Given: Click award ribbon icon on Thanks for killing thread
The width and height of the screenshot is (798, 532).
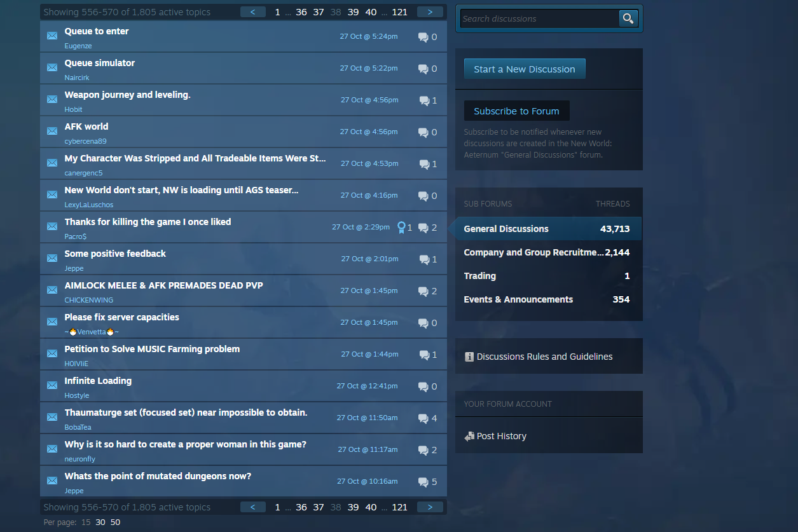Looking at the screenshot, I should point(401,227).
